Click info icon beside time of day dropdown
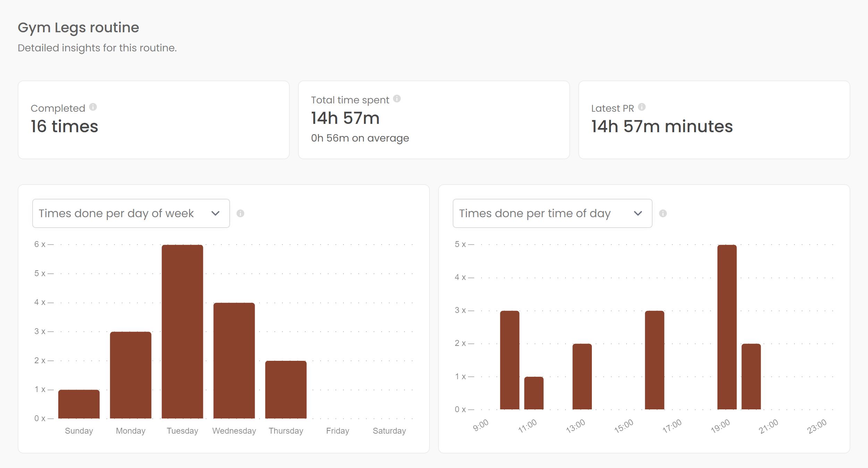This screenshot has height=468, width=868. (x=663, y=213)
